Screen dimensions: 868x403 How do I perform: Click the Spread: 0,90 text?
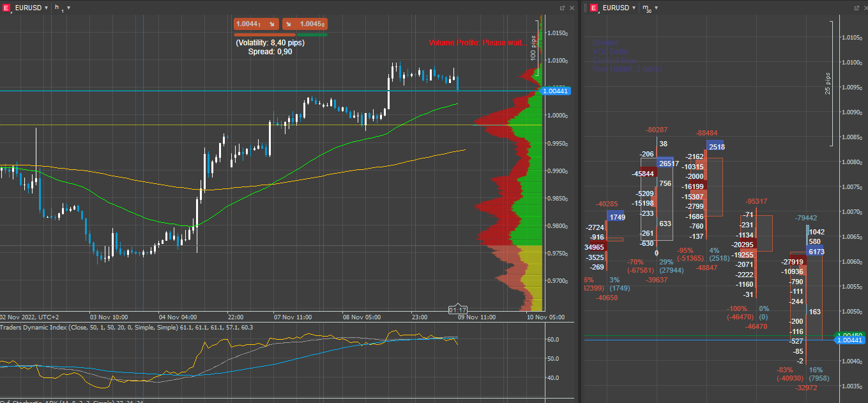270,52
